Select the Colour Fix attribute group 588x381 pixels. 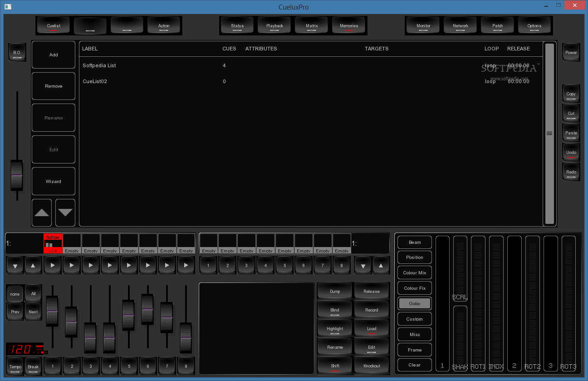[415, 288]
